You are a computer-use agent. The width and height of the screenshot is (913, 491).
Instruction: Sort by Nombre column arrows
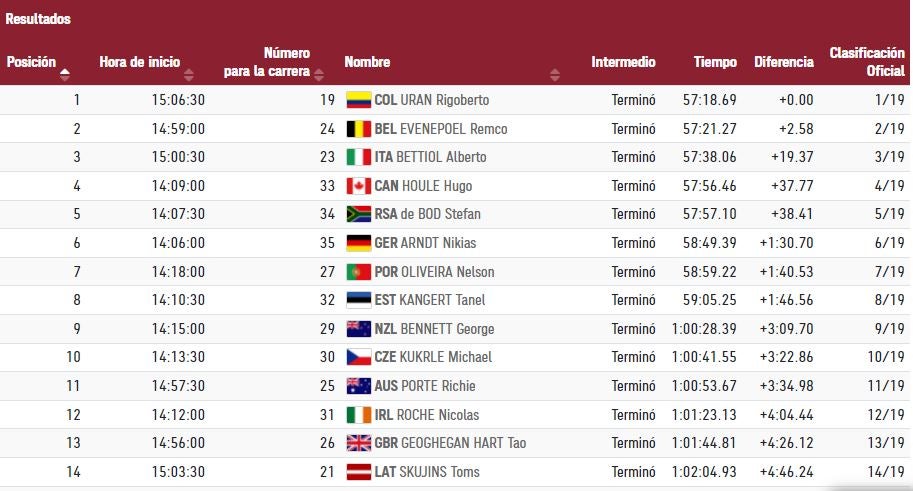[555, 73]
